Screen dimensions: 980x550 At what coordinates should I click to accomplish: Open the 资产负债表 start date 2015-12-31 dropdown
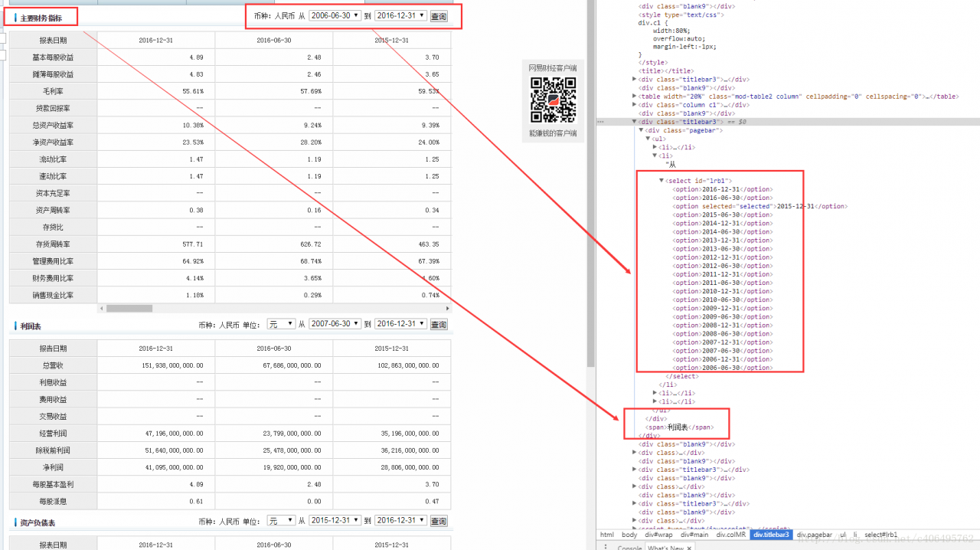pos(335,521)
